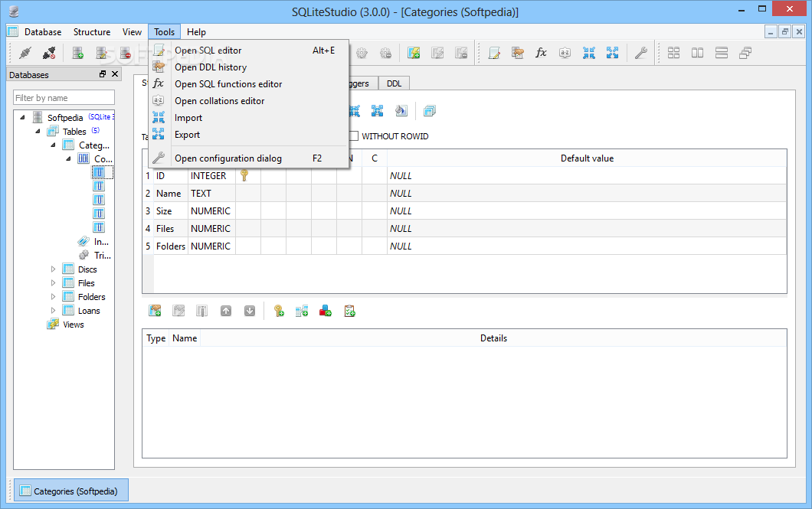Choose Open SQL functions editor menu entry
Screen dimensions: 812x509
pyautogui.click(x=248, y=83)
